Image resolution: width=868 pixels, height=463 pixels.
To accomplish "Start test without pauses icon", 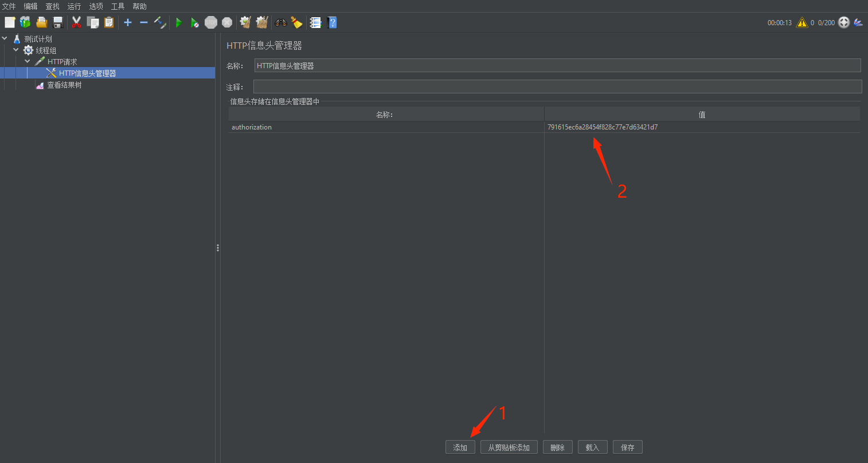I will [195, 22].
